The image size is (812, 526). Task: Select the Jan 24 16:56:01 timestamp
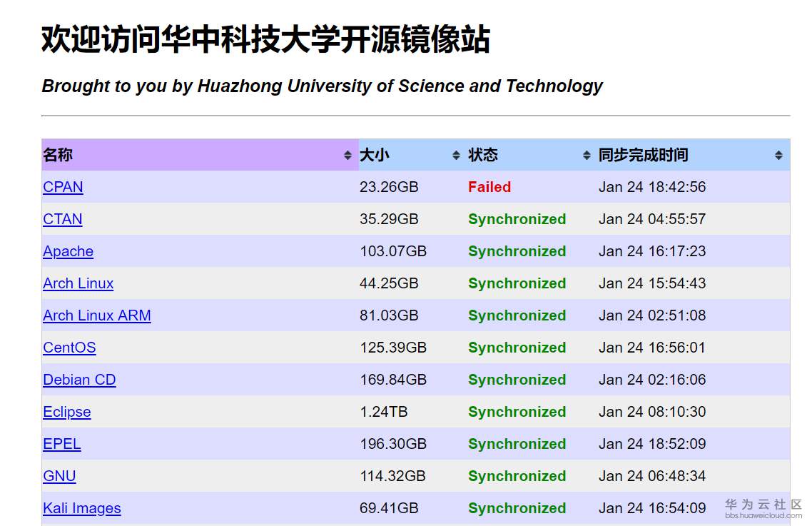click(x=652, y=348)
